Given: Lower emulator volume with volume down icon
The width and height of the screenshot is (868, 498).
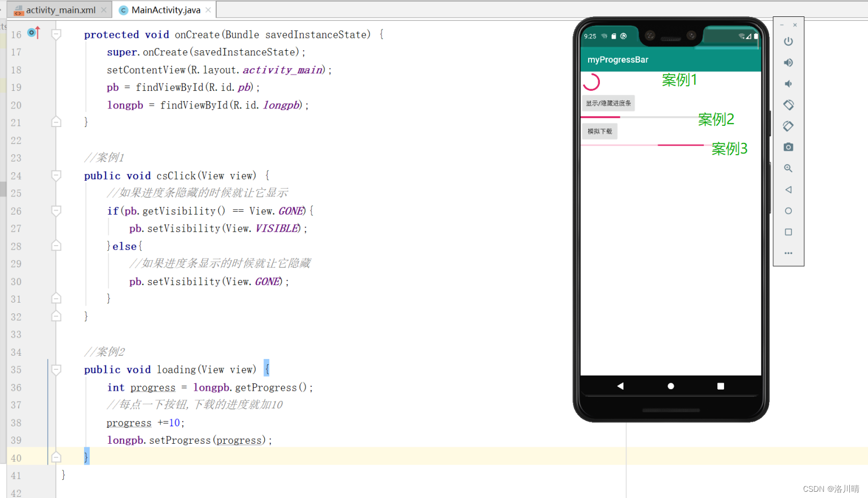Looking at the screenshot, I should coord(788,83).
